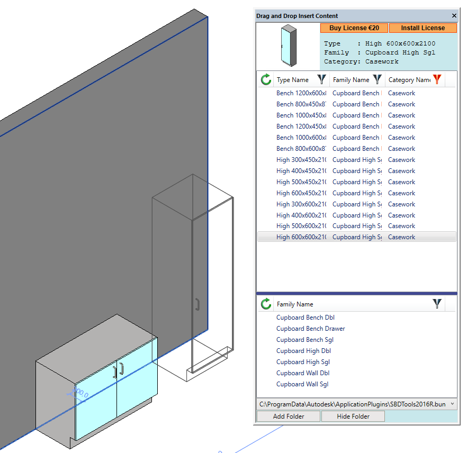Image resolution: width=476 pixels, height=453 pixels.
Task: Click the Hide Folder button
Action: tap(353, 416)
